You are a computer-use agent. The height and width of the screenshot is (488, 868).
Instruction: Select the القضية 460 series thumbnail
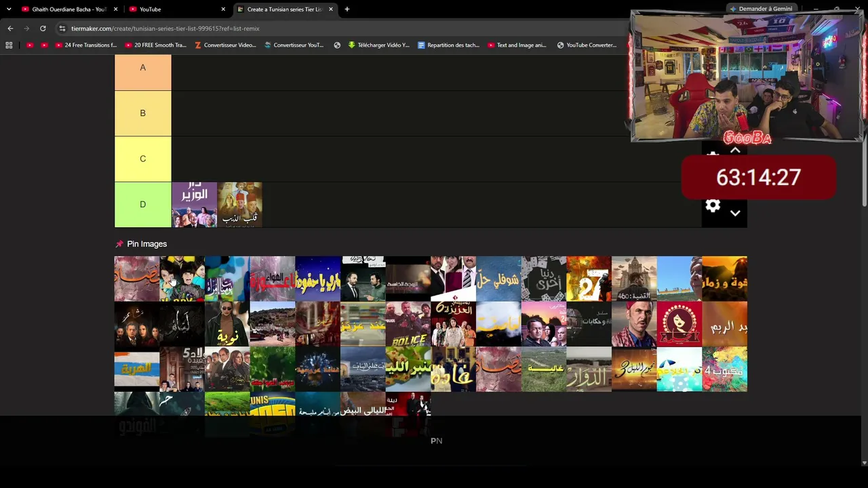tap(634, 279)
